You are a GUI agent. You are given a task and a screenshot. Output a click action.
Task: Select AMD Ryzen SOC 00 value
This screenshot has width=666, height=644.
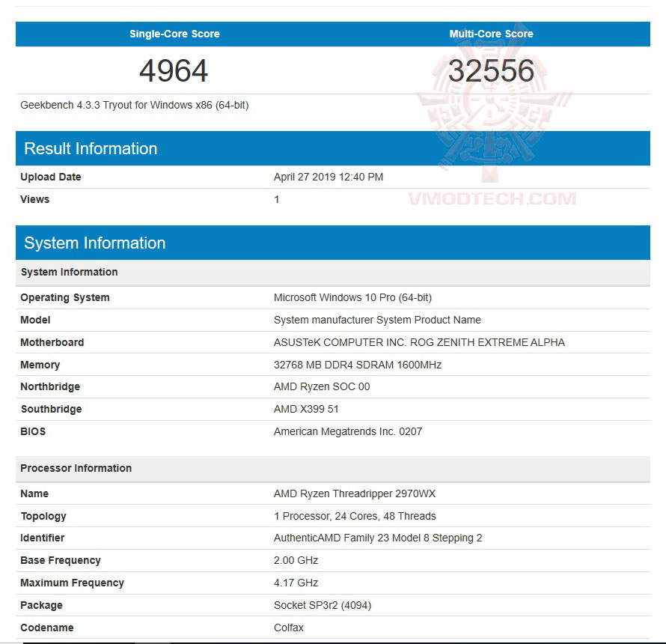point(322,387)
